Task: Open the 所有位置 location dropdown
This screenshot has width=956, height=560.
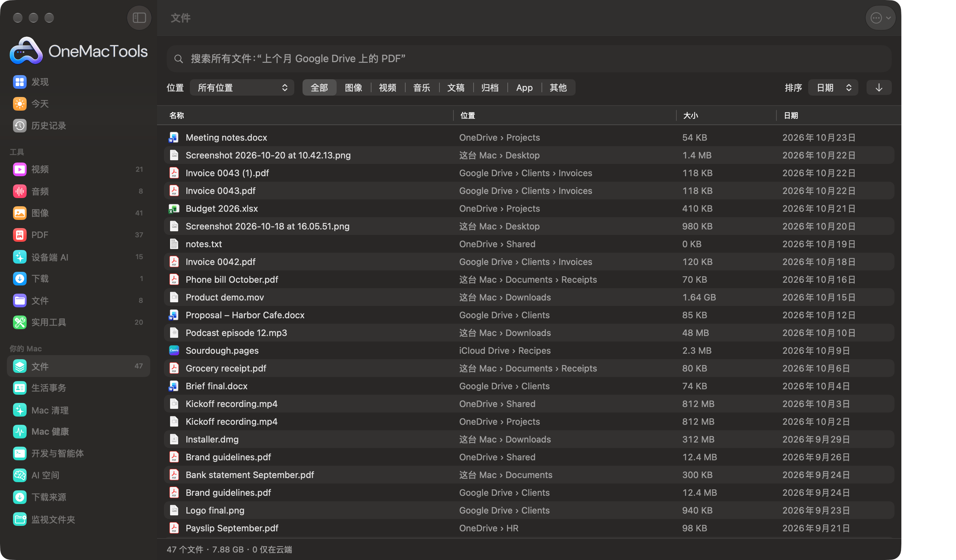Action: (x=242, y=88)
